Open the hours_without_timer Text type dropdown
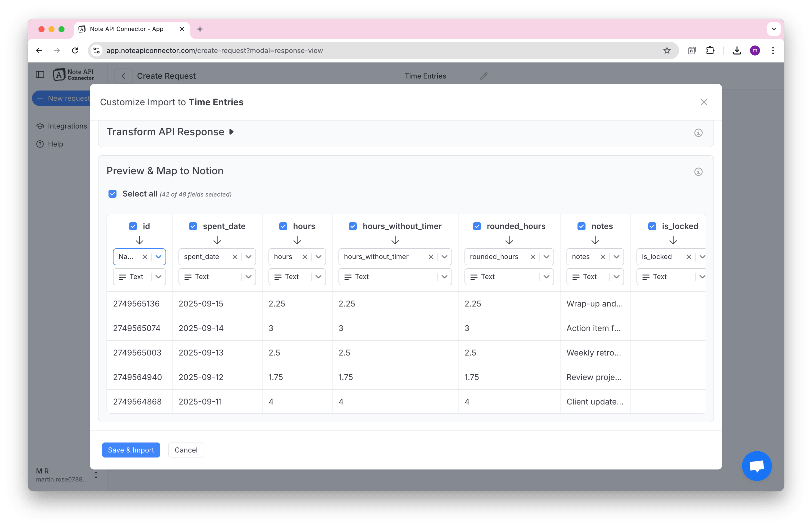The height and width of the screenshot is (528, 812). click(x=395, y=276)
